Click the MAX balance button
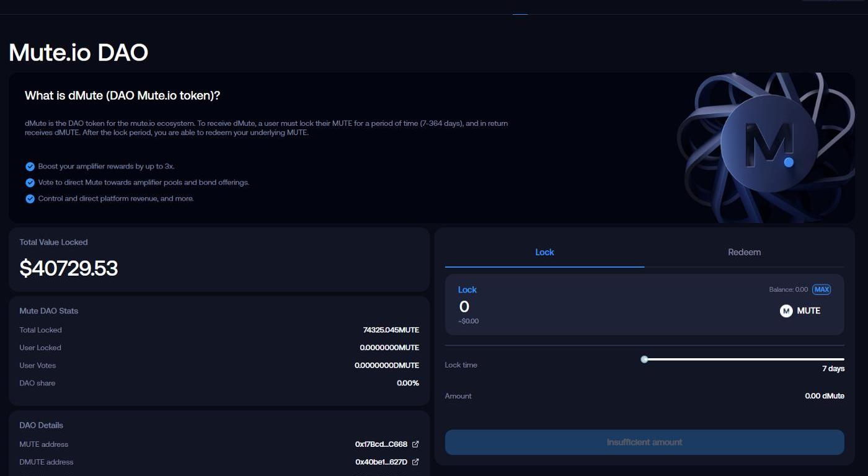The width and height of the screenshot is (868, 476). coord(821,289)
